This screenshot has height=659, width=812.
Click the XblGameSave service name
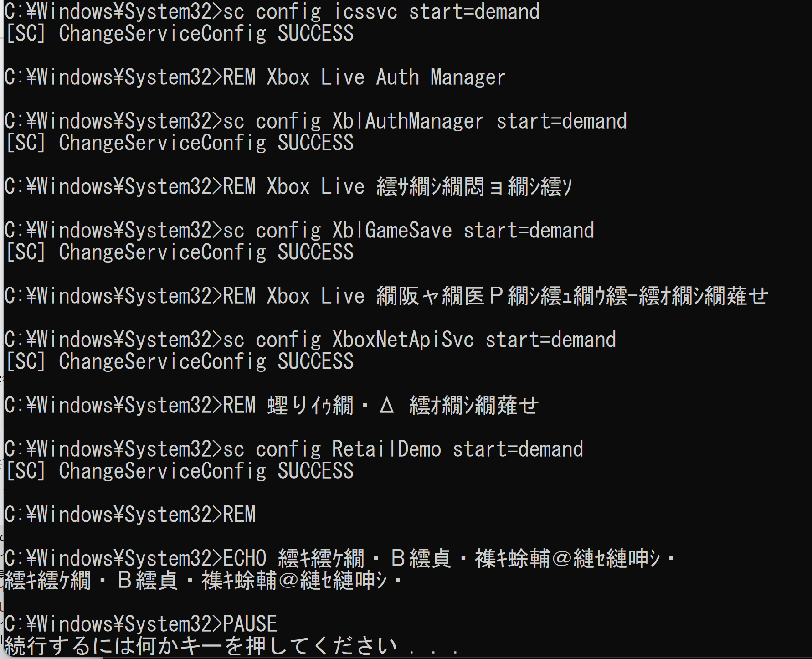click(x=392, y=230)
